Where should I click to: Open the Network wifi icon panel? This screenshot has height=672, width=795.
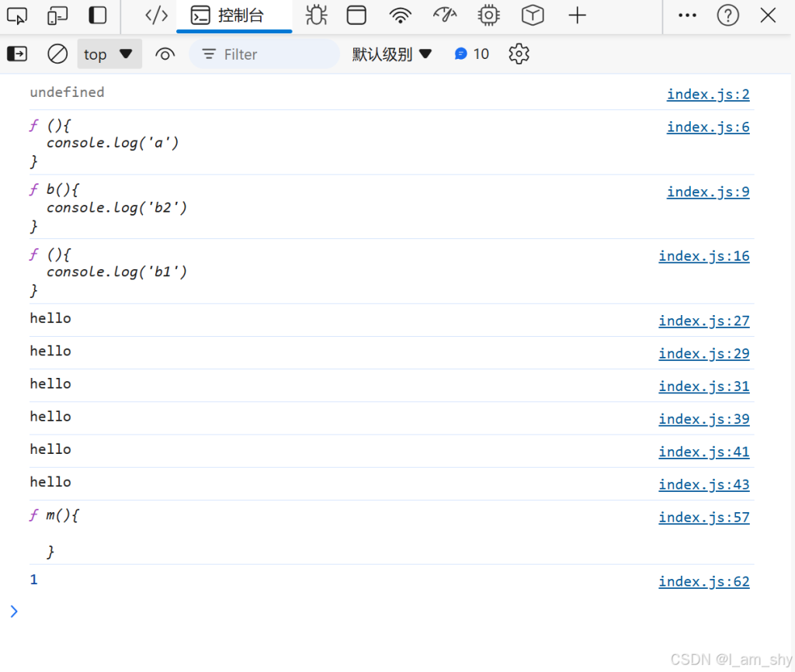click(x=401, y=16)
